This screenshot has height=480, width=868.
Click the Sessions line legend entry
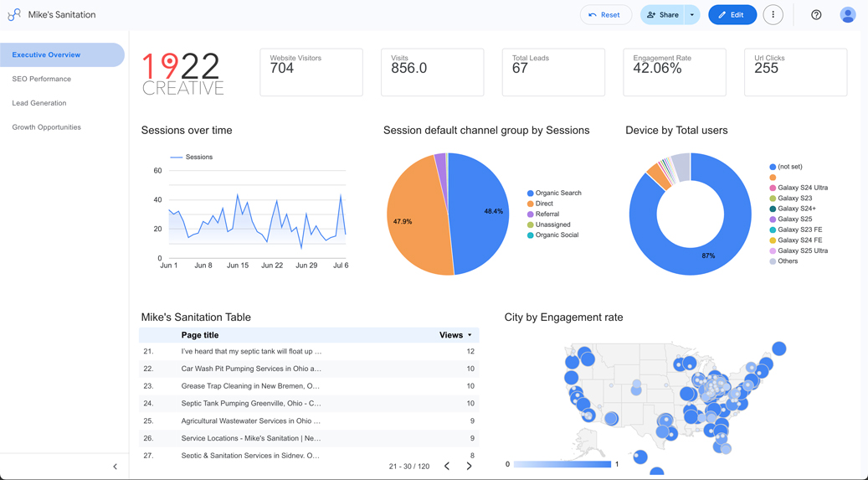191,157
